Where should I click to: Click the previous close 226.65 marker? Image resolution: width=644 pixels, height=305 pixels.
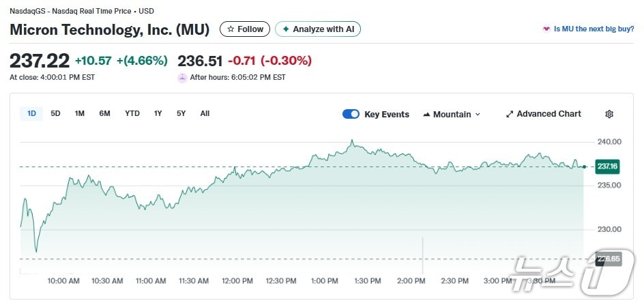click(x=608, y=259)
